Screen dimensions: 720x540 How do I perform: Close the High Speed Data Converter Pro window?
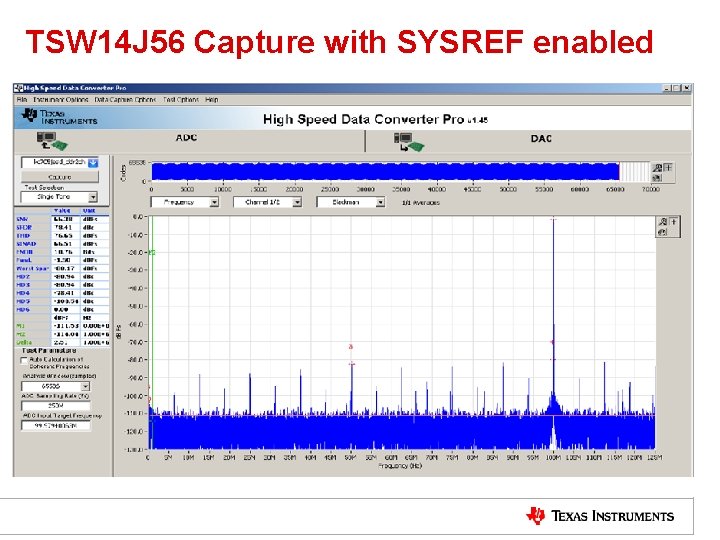pyautogui.click(x=686, y=88)
